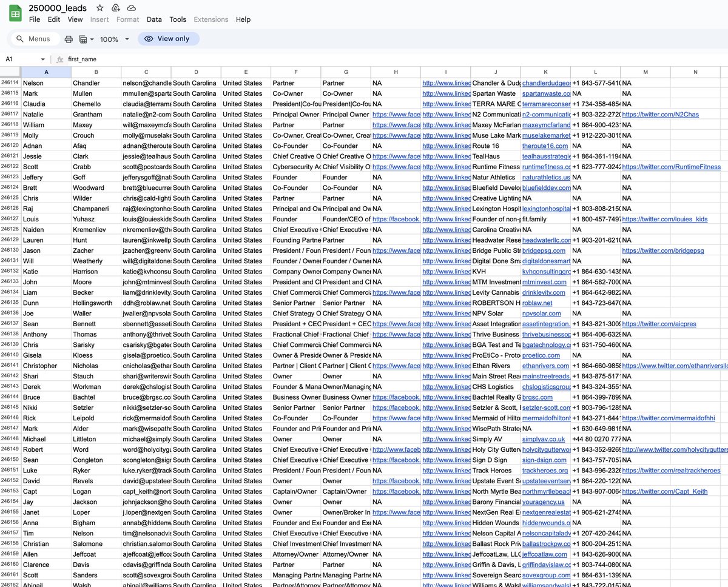Click the company cell Route 16
This screenshot has width=728, height=587.
(x=496, y=146)
